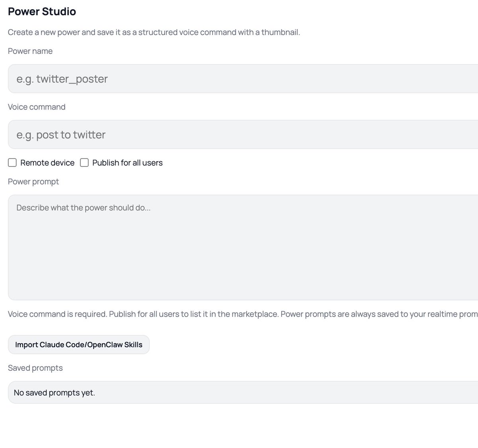Click the 'Publish for all users' label text

pyautogui.click(x=127, y=162)
